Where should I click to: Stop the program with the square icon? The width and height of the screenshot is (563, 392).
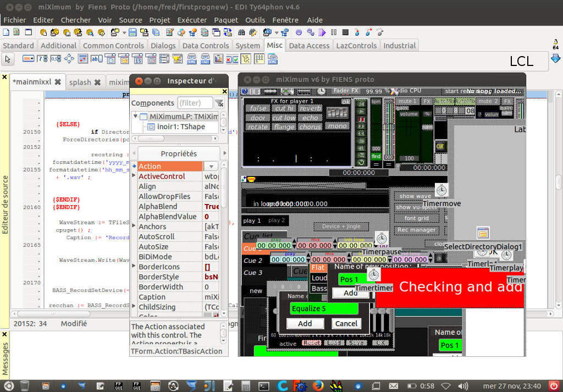coord(345,32)
